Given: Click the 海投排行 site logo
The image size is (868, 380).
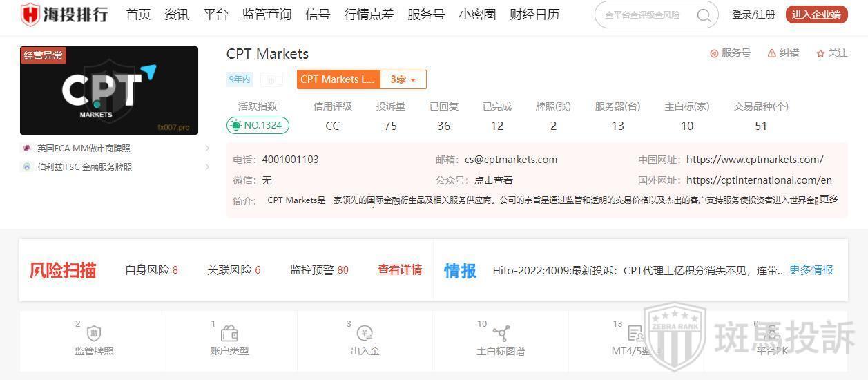Looking at the screenshot, I should pyautogui.click(x=64, y=15).
